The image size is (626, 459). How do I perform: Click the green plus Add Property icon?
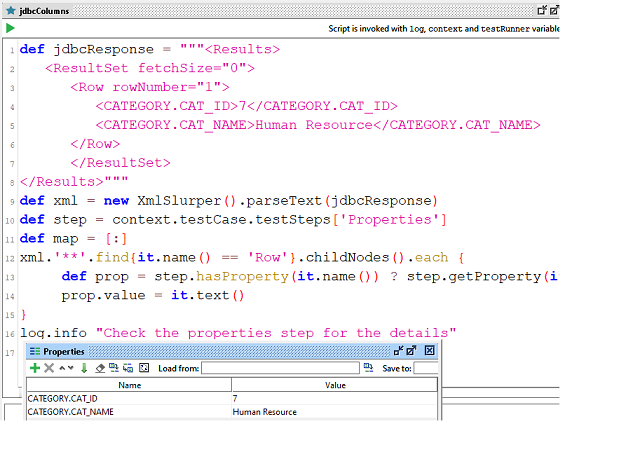pos(35,368)
